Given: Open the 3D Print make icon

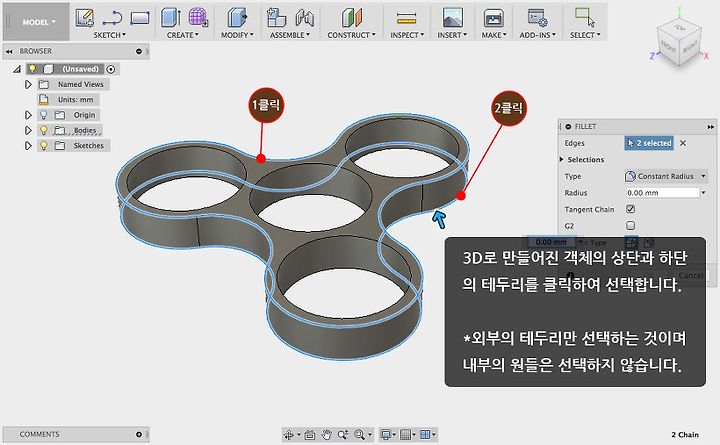Looking at the screenshot, I should [494, 18].
